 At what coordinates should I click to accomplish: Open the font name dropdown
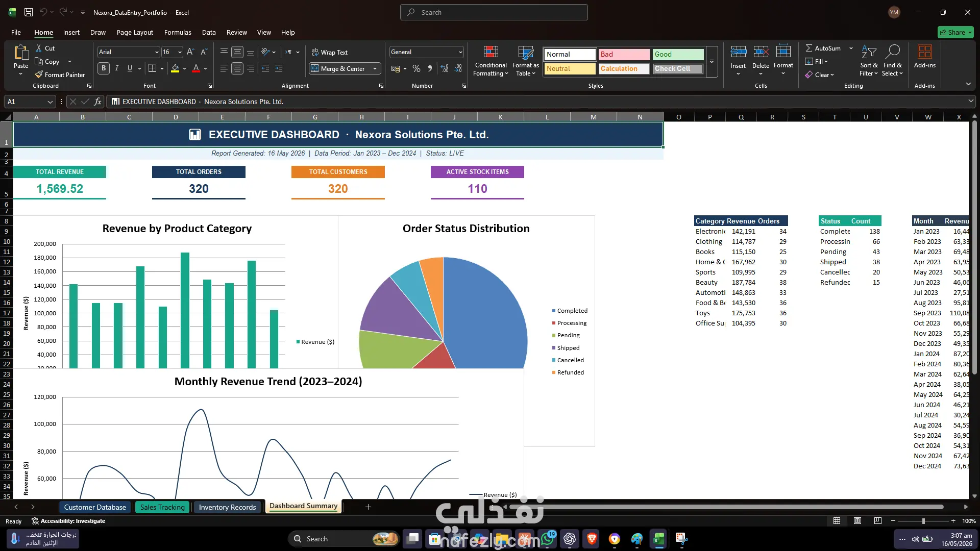156,52
